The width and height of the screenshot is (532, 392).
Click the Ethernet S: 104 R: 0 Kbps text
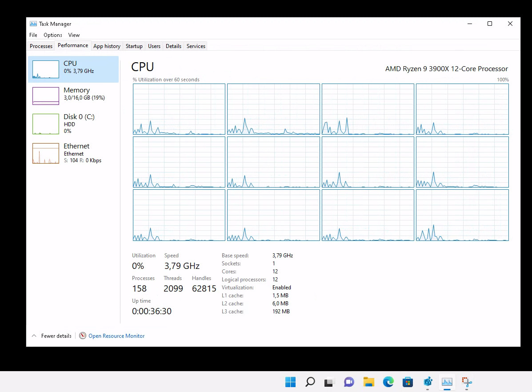tap(83, 160)
